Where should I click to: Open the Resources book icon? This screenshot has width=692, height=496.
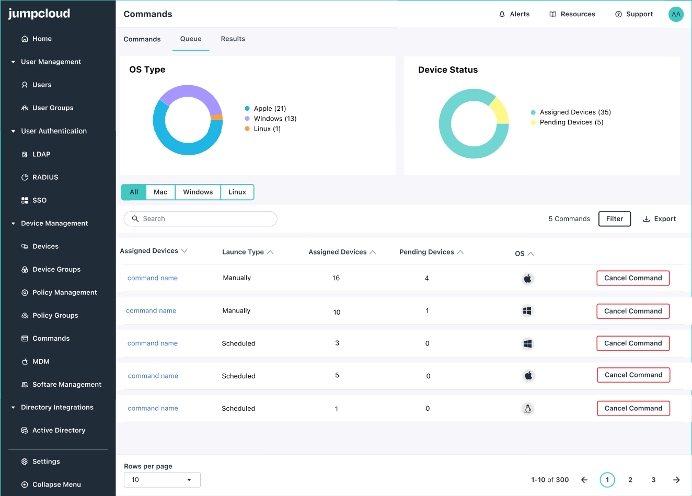pos(553,14)
